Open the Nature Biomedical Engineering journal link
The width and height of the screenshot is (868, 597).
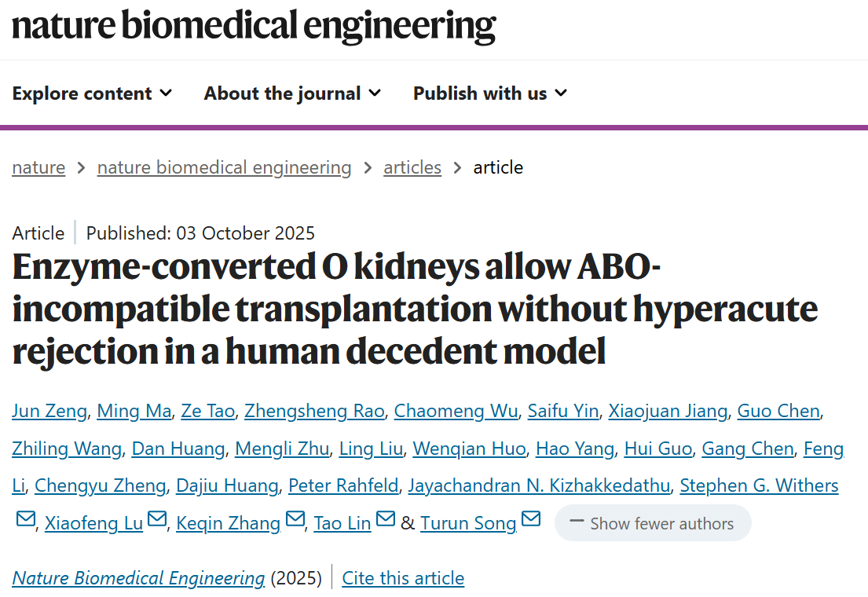click(138, 578)
